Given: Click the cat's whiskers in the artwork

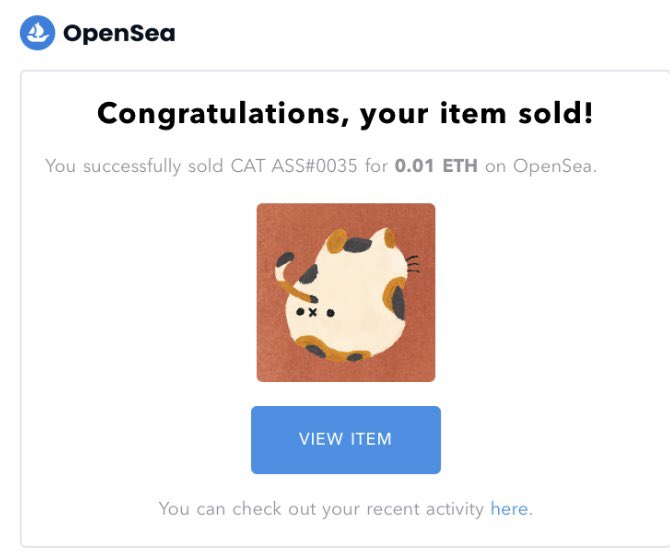Looking at the screenshot, I should (x=413, y=264).
